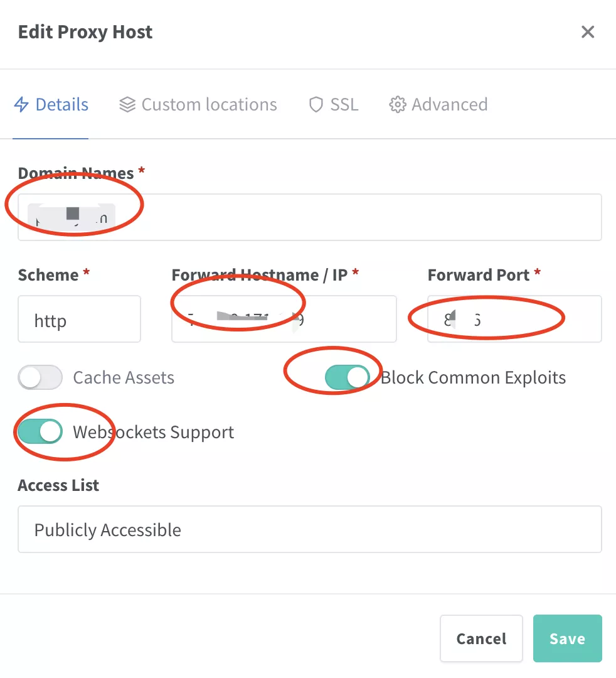Switch to the Details tab label
Viewport: 616px width, 678px height.
pyautogui.click(x=61, y=105)
